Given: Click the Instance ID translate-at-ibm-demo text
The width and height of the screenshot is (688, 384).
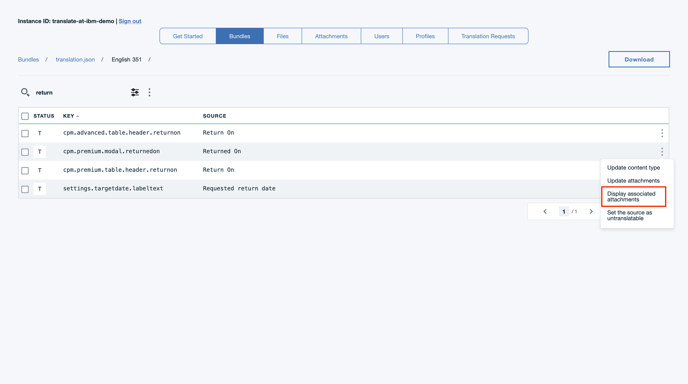Looking at the screenshot, I should [66, 21].
